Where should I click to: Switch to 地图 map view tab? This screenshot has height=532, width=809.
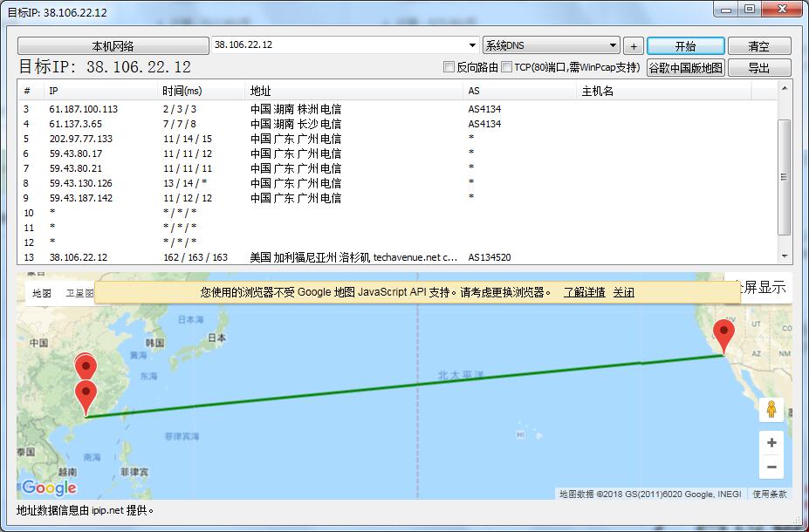pos(42,294)
